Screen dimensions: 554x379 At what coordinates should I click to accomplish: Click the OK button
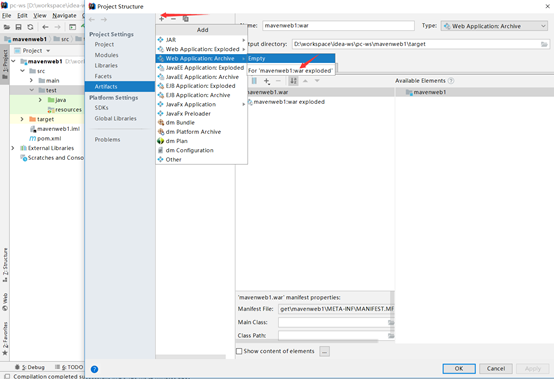(x=459, y=368)
